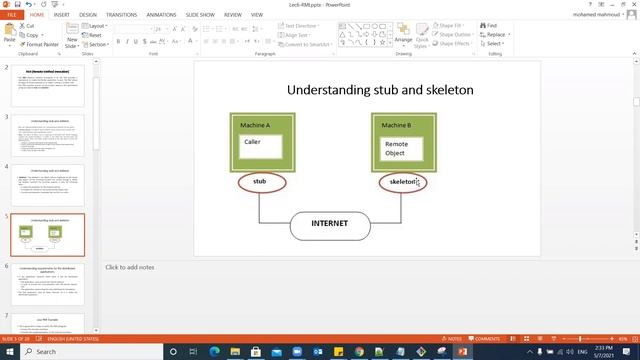Expand the Copy options arrow

42,35
